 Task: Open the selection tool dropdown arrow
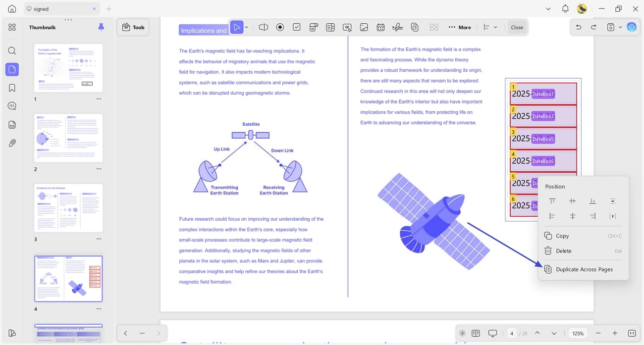tap(247, 27)
